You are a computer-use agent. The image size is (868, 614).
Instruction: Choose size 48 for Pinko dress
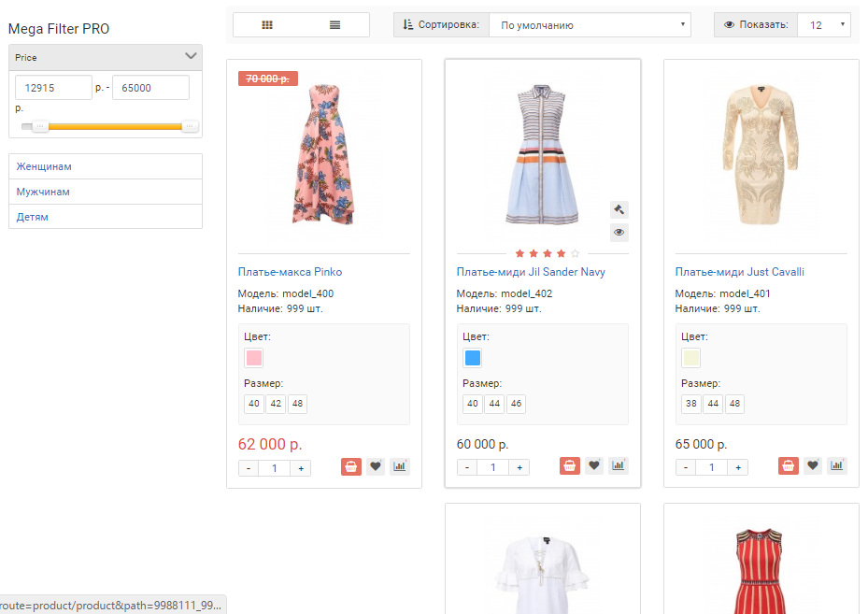pos(297,404)
